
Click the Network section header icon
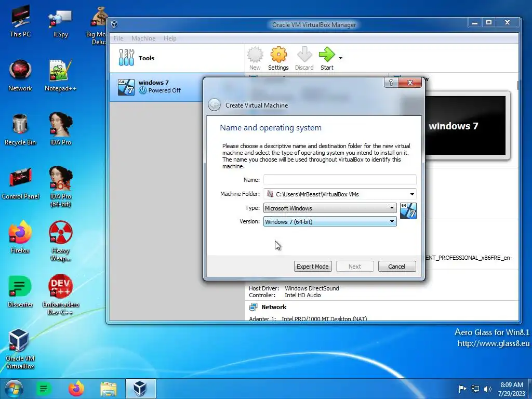click(253, 307)
